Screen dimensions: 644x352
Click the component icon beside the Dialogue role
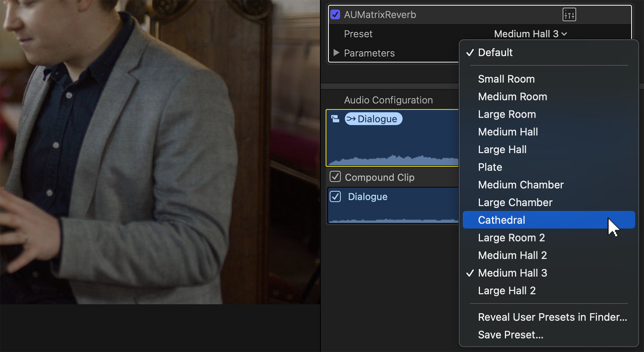335,119
